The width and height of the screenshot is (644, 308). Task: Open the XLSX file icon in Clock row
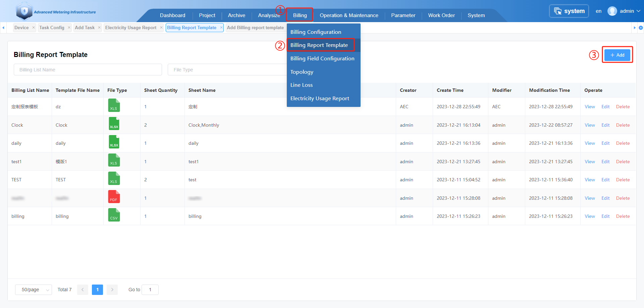[114, 124]
